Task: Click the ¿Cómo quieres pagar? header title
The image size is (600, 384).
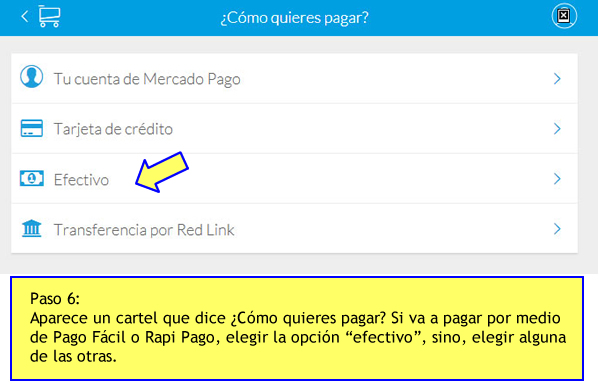Action: [x=294, y=18]
